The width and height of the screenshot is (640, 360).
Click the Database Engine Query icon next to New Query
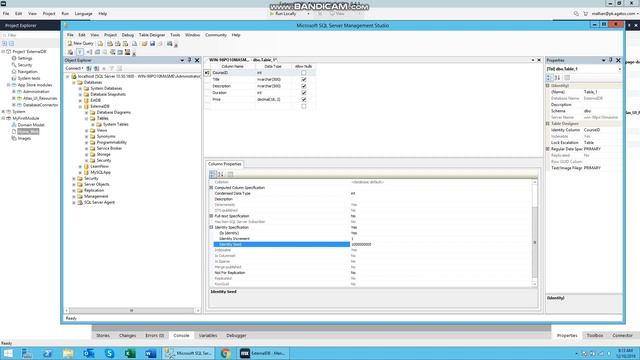tap(100, 43)
